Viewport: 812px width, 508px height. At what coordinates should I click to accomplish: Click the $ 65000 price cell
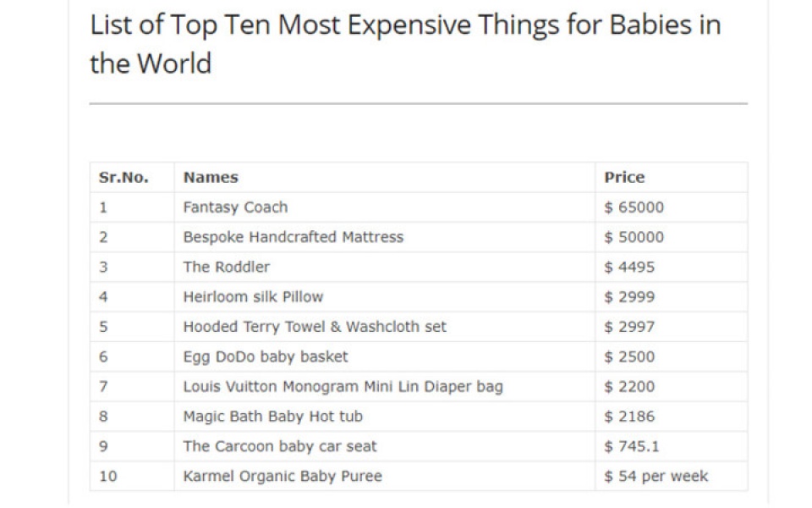pos(634,207)
